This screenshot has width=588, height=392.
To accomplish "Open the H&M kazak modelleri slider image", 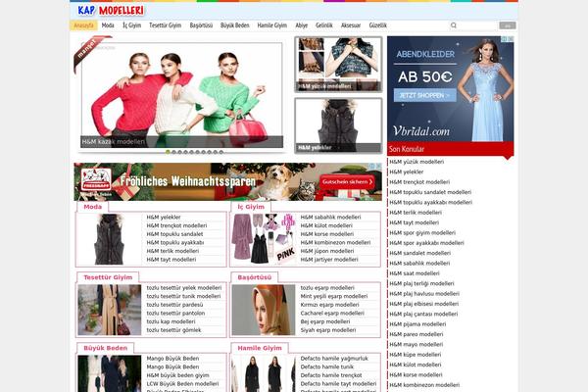I will point(182,95).
